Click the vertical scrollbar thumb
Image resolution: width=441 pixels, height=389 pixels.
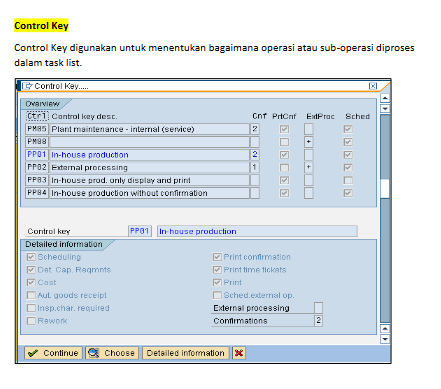tap(385, 189)
